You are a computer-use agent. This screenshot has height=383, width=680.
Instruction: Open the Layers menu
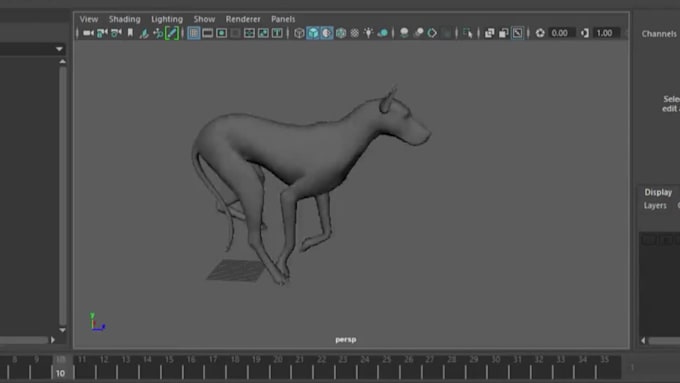pyautogui.click(x=655, y=206)
